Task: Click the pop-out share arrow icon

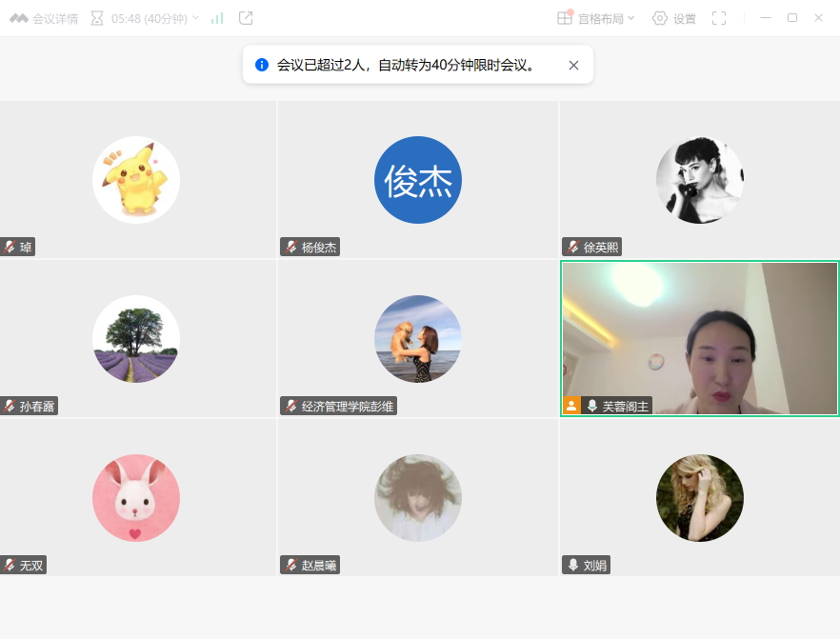Action: 246,18
